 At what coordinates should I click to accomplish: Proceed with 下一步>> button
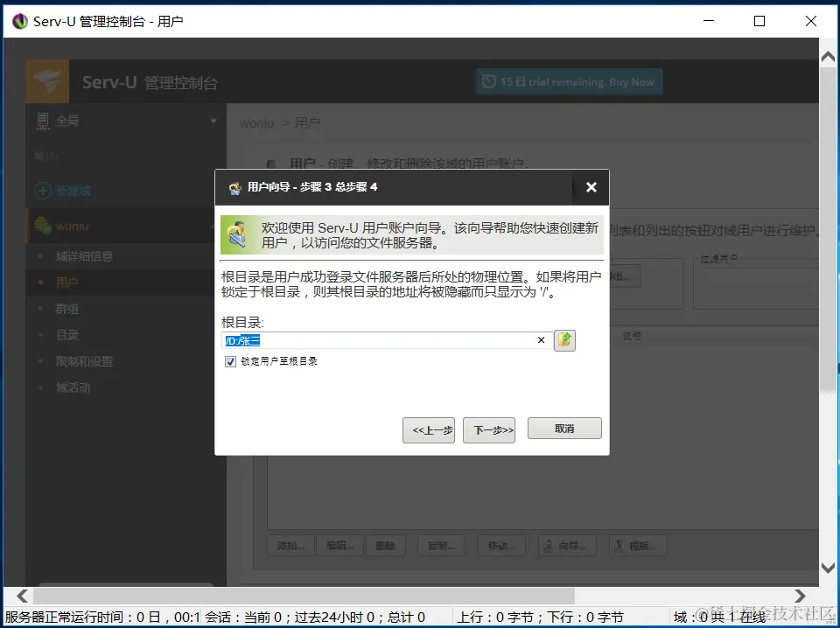(x=489, y=430)
